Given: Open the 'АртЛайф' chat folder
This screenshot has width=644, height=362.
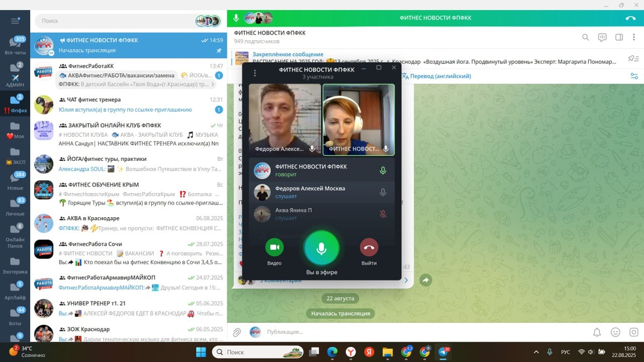Looking at the screenshot, I should 15,291.
